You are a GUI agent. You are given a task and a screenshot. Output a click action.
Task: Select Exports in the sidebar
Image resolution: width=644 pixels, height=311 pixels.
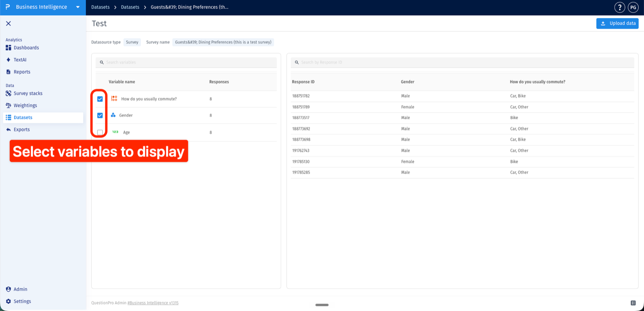click(x=22, y=129)
